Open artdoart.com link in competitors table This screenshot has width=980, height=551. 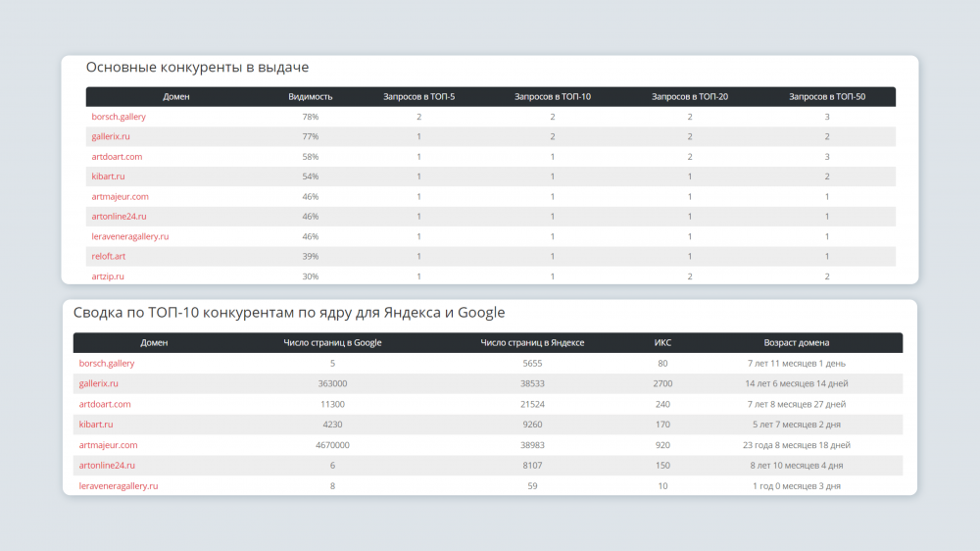coord(117,156)
